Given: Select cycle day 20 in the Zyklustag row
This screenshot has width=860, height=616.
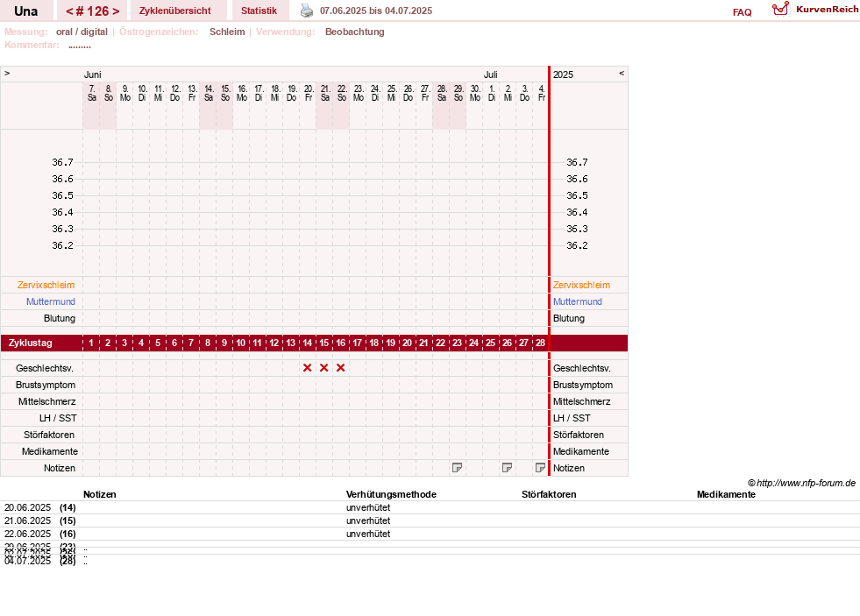Looking at the screenshot, I should [407, 343].
